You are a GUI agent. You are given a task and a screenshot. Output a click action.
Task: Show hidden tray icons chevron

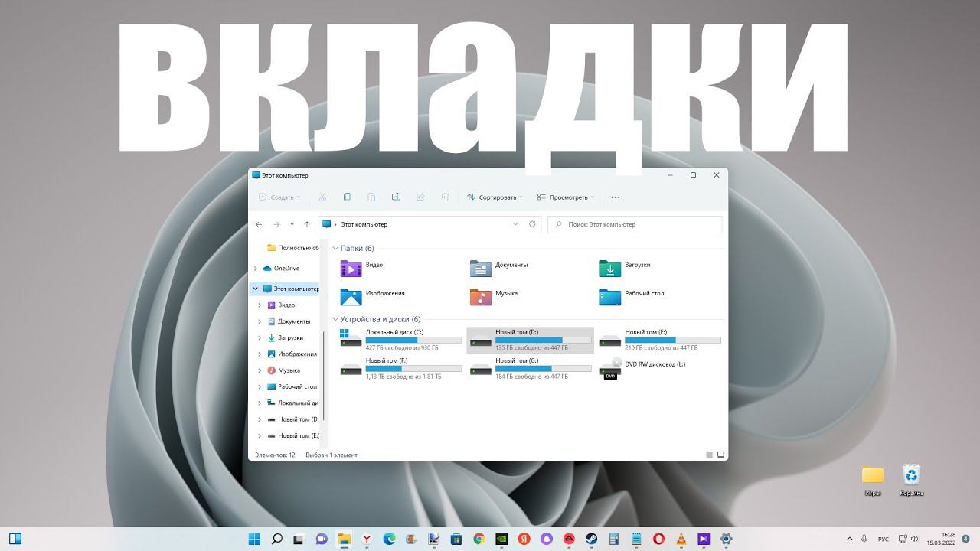click(x=850, y=539)
